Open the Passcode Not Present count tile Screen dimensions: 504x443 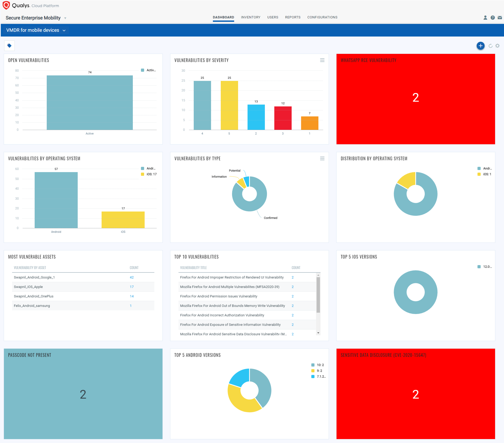pos(83,394)
